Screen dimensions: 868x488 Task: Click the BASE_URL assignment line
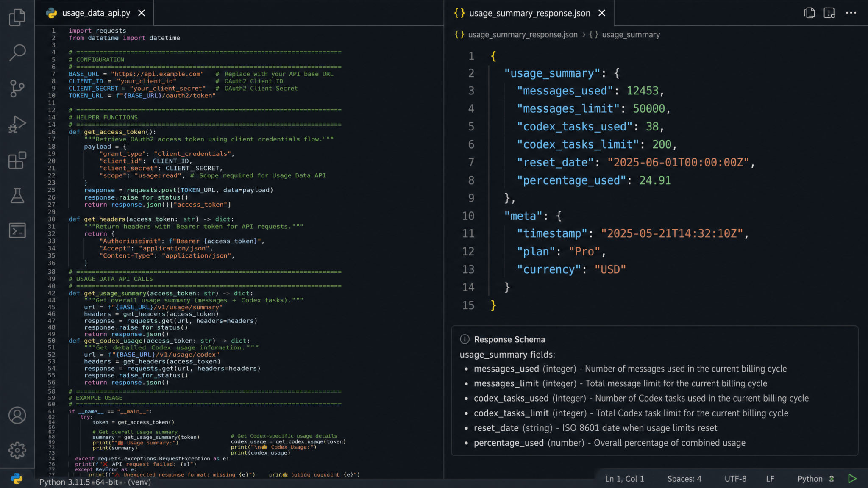201,74
